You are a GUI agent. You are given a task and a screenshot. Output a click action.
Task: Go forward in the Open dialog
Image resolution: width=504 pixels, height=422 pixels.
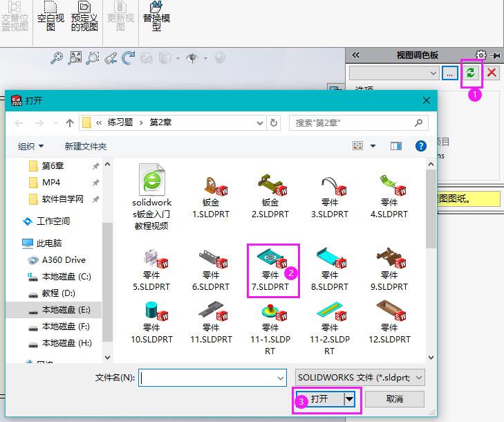(39, 123)
